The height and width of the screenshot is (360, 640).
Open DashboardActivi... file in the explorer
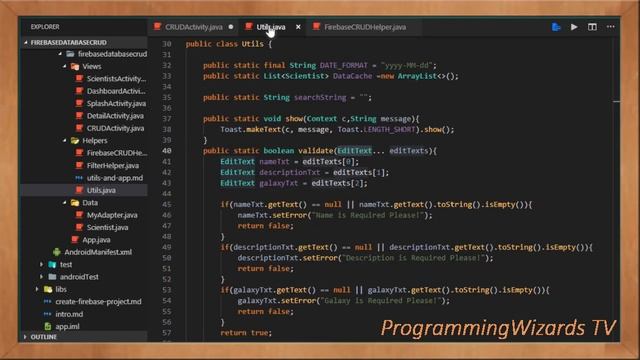pos(116,91)
